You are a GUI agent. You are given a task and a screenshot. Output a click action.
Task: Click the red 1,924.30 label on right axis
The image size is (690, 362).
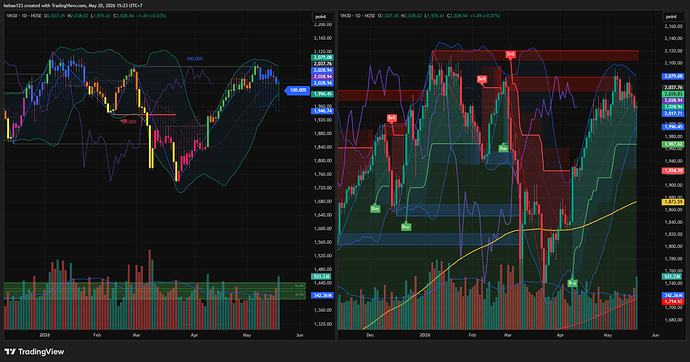(x=673, y=171)
